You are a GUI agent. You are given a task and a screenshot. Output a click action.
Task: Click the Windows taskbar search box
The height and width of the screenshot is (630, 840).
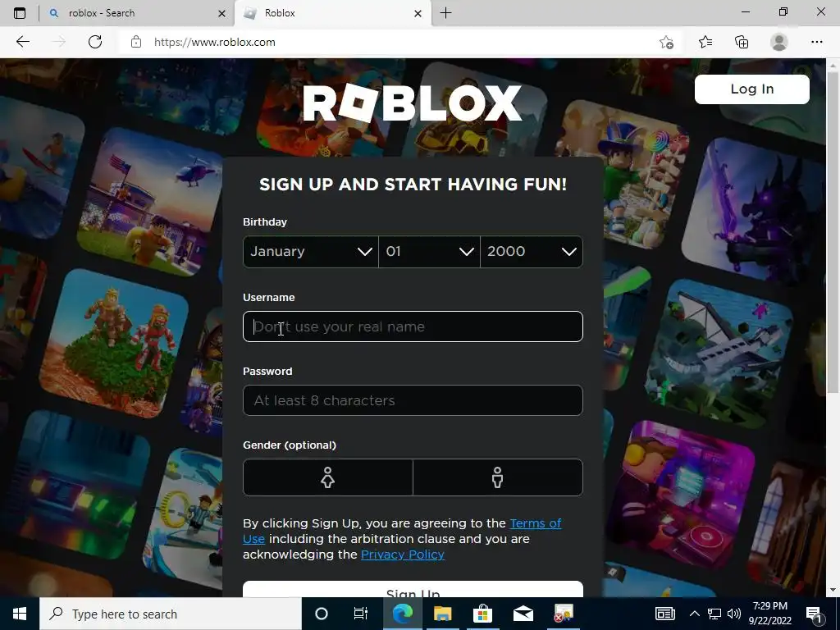point(171,614)
